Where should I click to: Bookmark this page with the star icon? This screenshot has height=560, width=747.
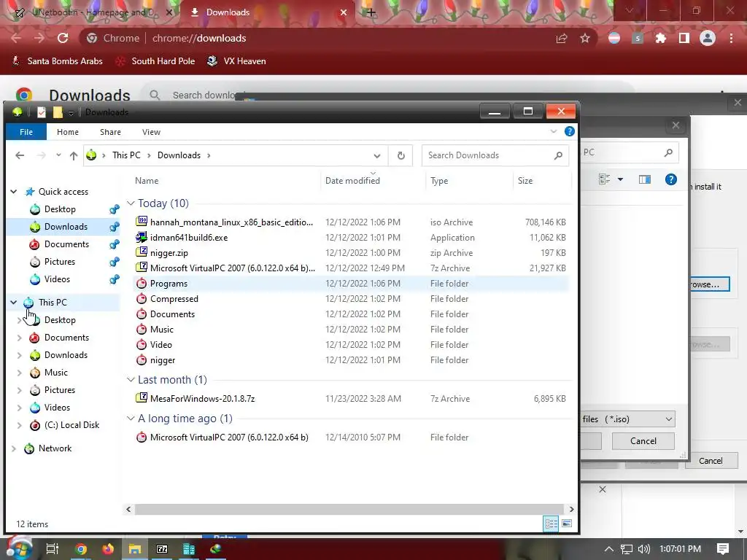tap(585, 38)
